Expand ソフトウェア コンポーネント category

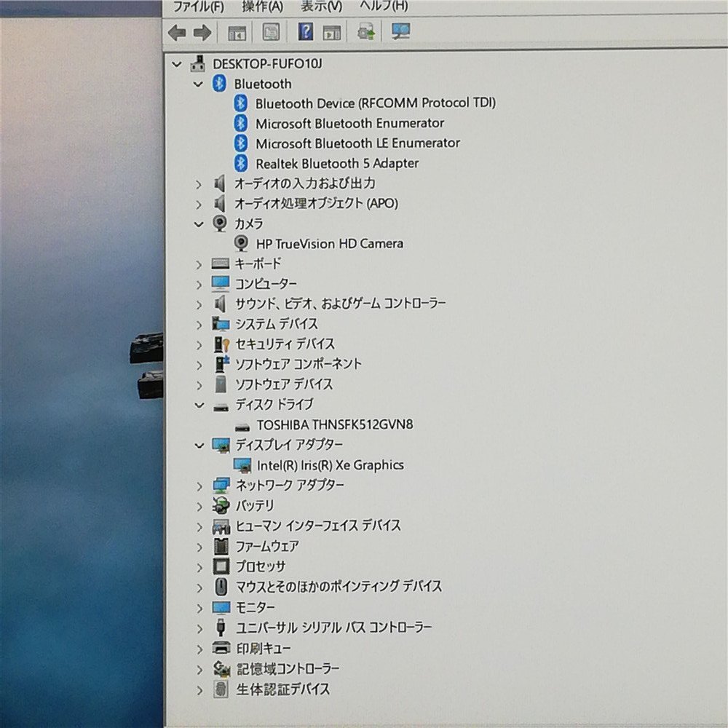click(x=199, y=365)
